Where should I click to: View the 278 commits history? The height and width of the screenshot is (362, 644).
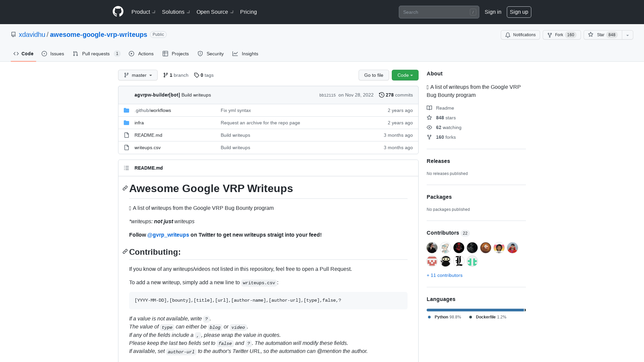(396, 95)
